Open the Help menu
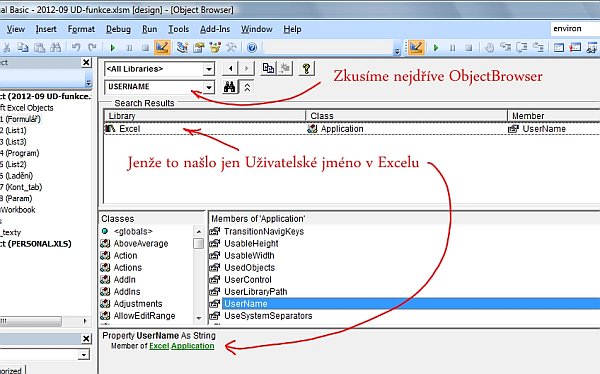Screen dimensions: 600x374 pos(292,29)
